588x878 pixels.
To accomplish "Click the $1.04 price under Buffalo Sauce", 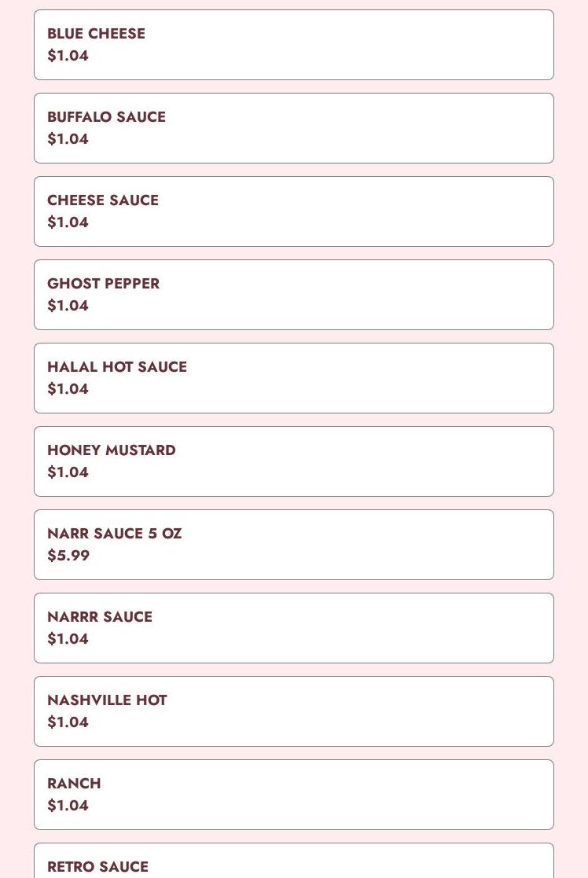I will [68, 139].
